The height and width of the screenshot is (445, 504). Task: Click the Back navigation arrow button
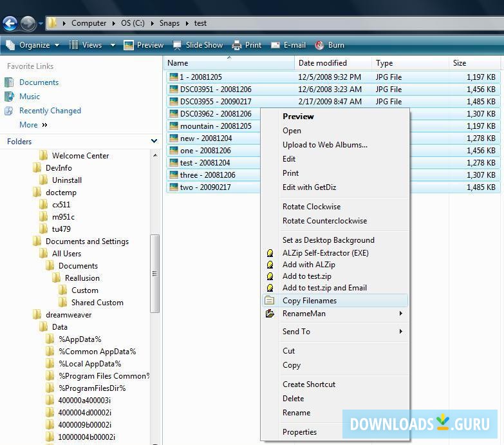pyautogui.click(x=10, y=24)
